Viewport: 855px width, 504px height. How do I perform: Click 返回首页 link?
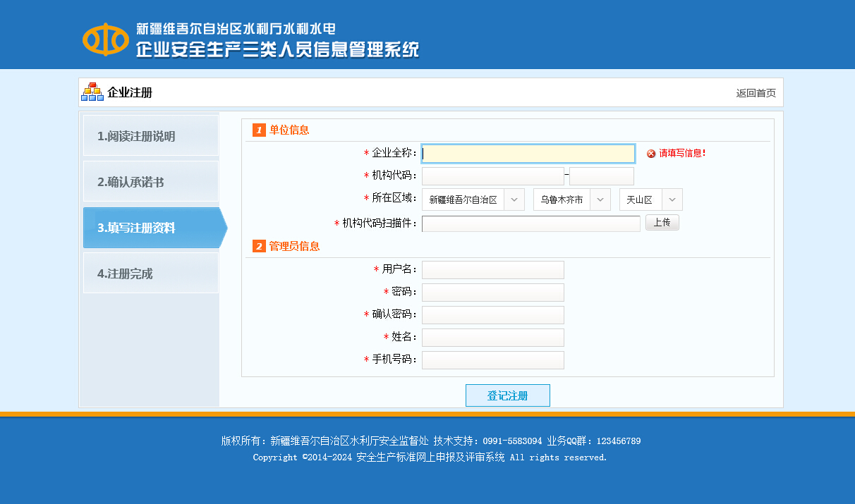756,93
